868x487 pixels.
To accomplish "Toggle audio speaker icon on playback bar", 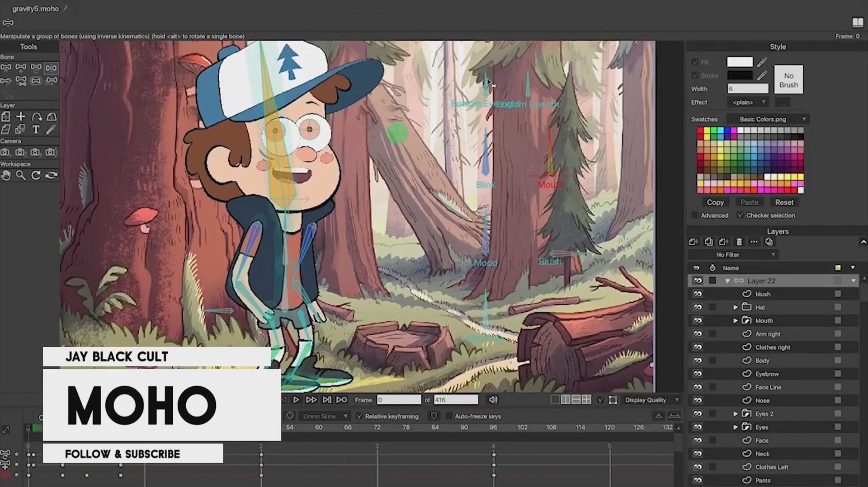I will [x=493, y=400].
